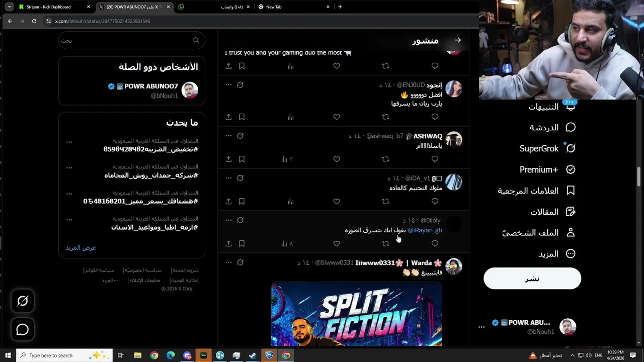Image resolution: width=644 pixels, height=362 pixels.
Task: Open سياسة الخصوصية privacy policy link
Action: click(143, 270)
